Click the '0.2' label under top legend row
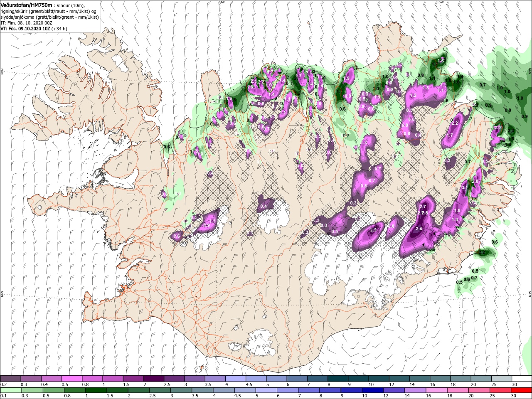 tap(3, 384)
